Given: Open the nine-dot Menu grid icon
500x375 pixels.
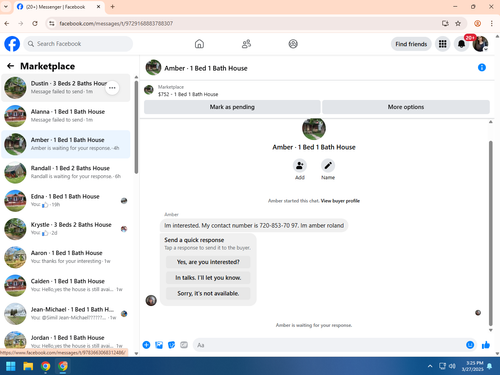Looking at the screenshot, I should click(x=443, y=44).
